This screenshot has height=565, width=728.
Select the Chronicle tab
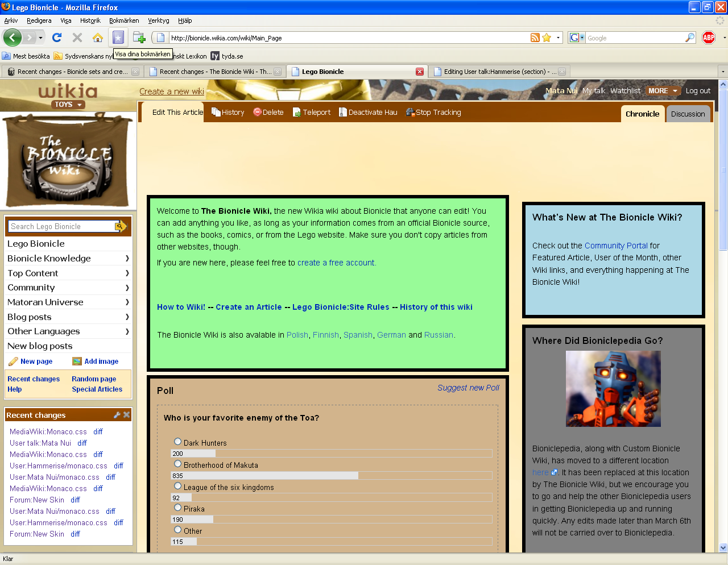pyautogui.click(x=643, y=114)
